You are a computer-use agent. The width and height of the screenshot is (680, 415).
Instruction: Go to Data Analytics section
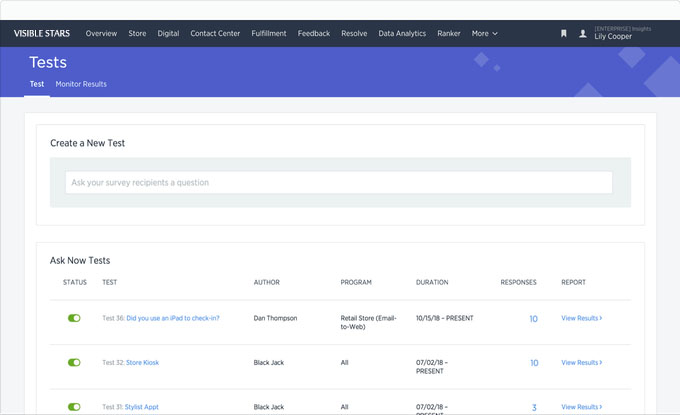tap(401, 33)
